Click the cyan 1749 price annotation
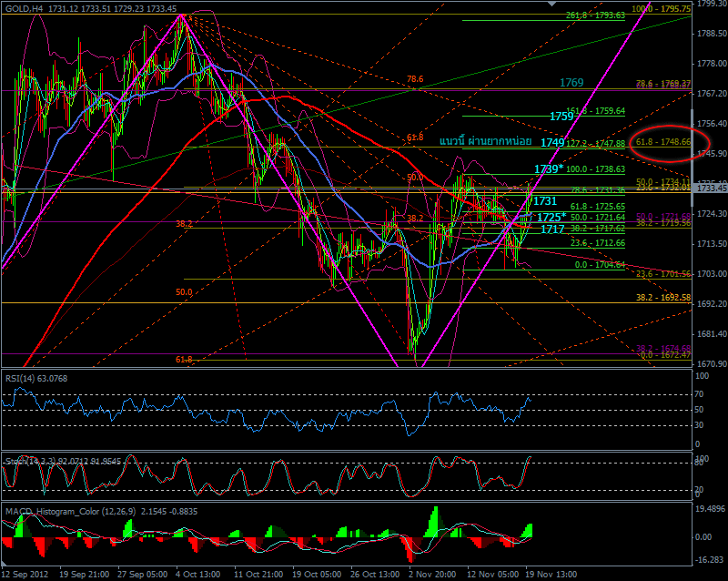 click(552, 142)
